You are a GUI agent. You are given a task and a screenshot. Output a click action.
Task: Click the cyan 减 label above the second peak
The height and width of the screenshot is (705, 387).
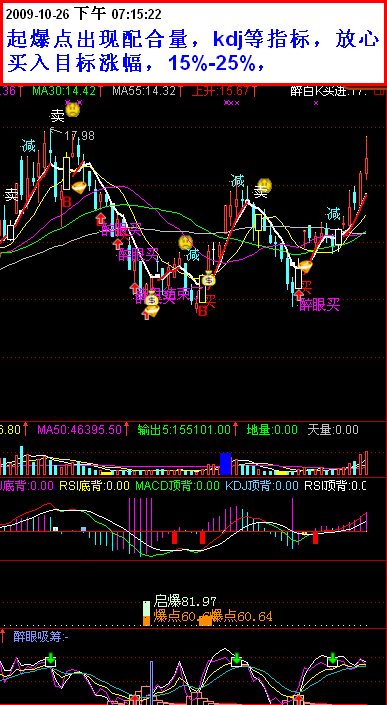point(237,181)
